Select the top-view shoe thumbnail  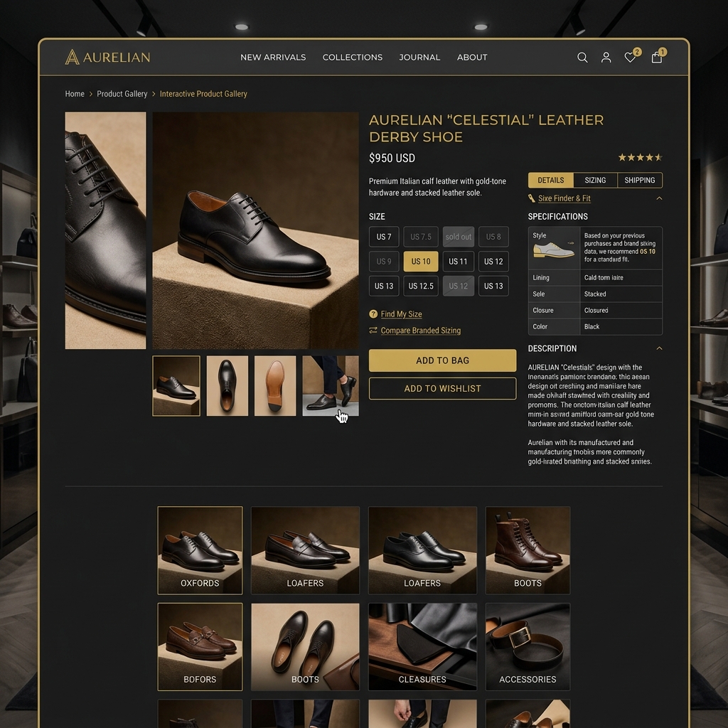(227, 386)
